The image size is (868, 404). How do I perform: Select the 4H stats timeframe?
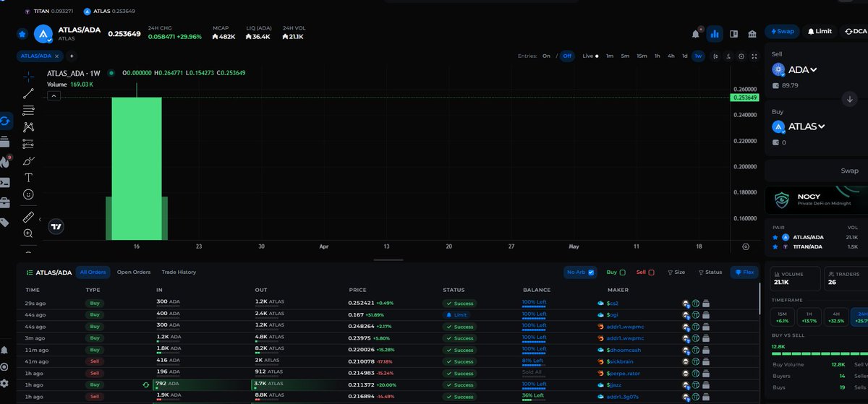[835, 317]
